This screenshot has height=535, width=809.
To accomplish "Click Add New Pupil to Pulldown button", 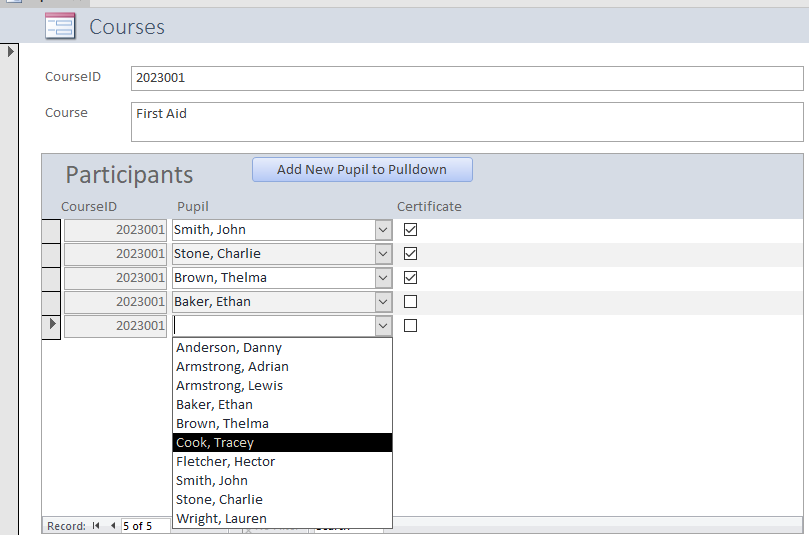I will point(362,170).
